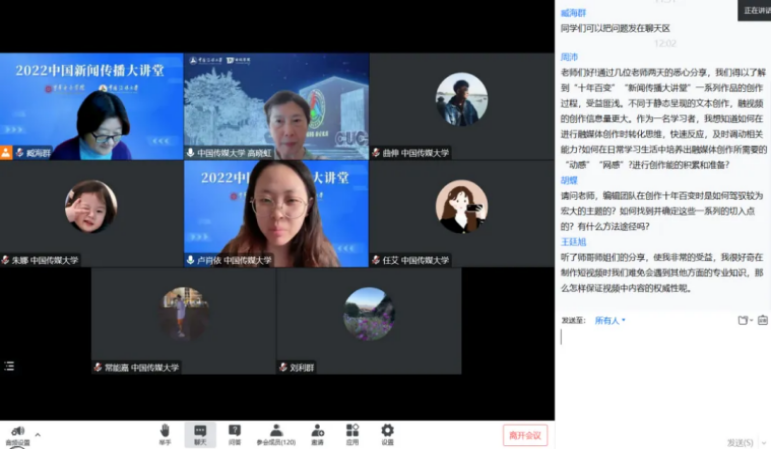Click the list layout icon at left edge
The image size is (771, 449).
pyautogui.click(x=9, y=366)
